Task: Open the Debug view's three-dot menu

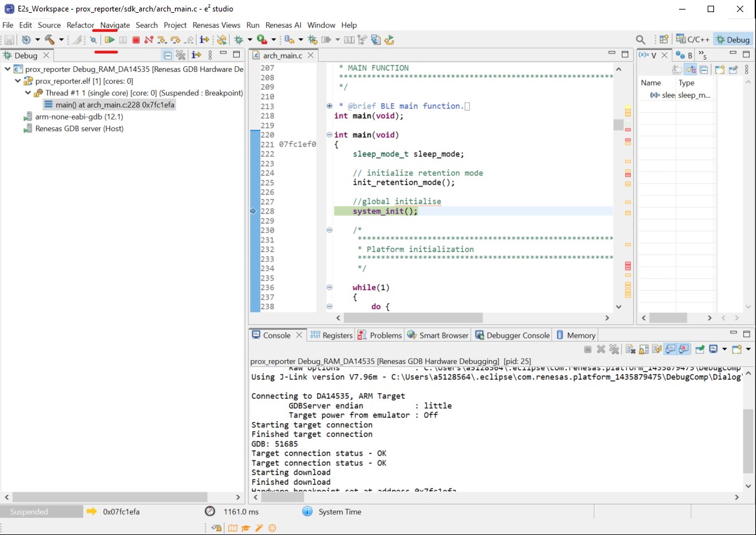Action: point(210,55)
